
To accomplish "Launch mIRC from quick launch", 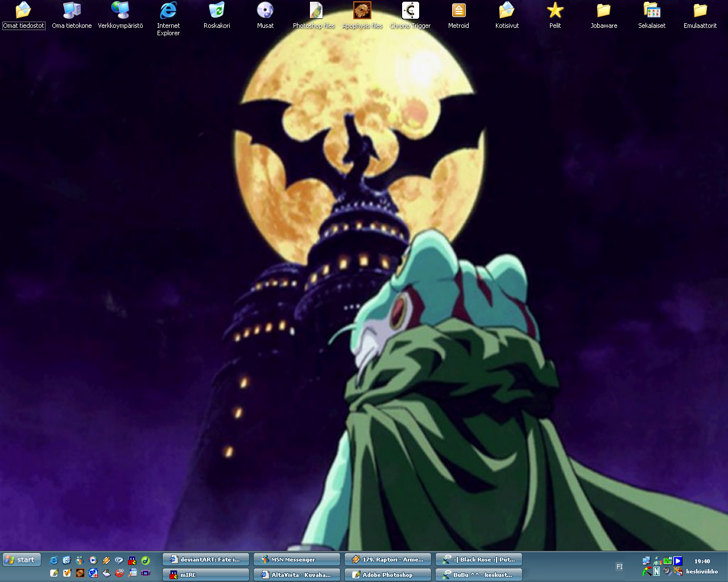I will 133,560.
